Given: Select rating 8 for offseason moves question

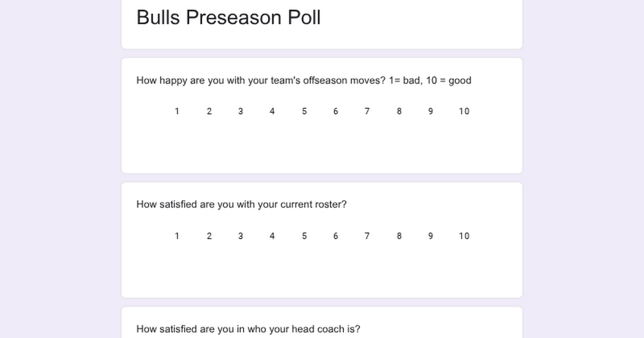Looking at the screenshot, I should coord(399,112).
